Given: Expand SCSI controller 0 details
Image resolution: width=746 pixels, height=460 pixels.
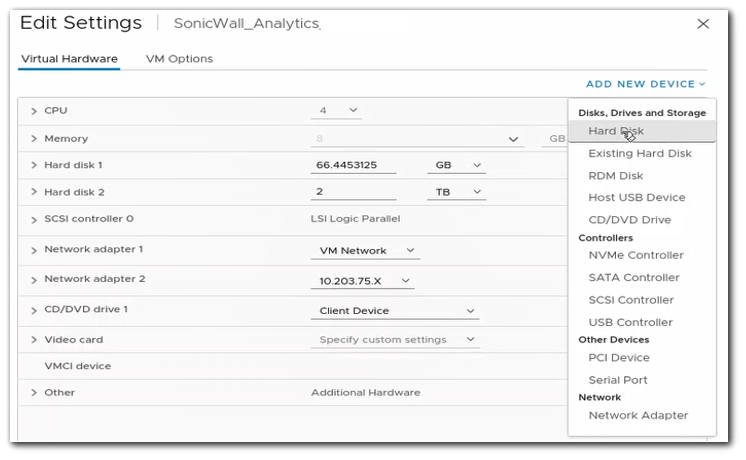Looking at the screenshot, I should 33,219.
